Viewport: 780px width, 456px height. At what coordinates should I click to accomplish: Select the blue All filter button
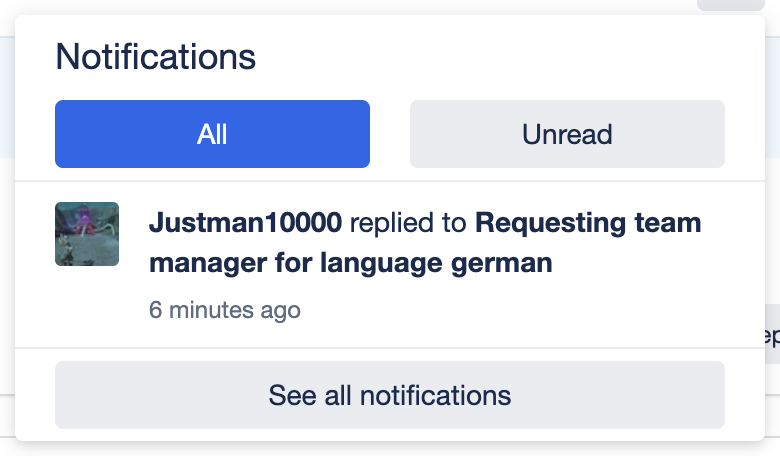point(212,134)
